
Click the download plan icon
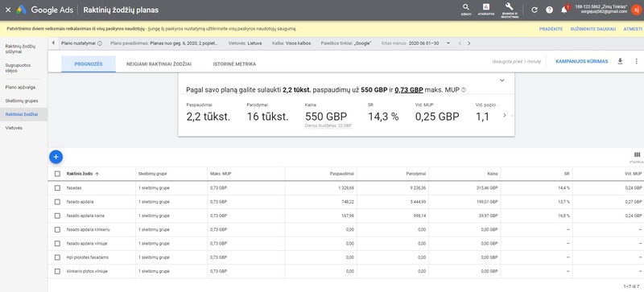[620, 61]
